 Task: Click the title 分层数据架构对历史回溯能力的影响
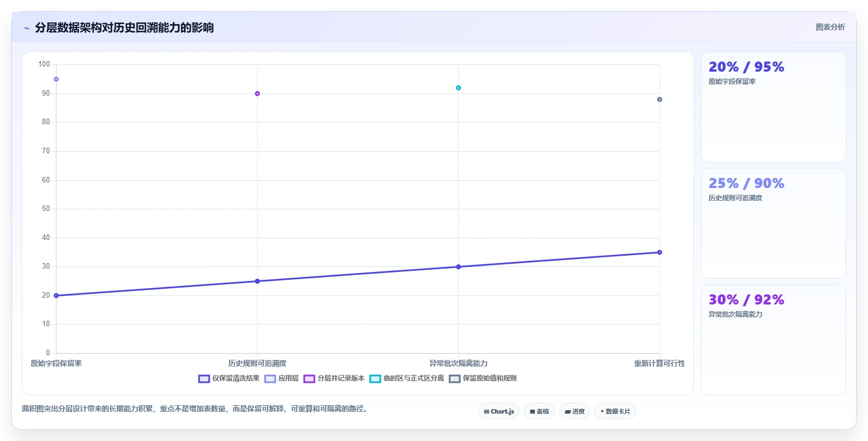coord(124,27)
